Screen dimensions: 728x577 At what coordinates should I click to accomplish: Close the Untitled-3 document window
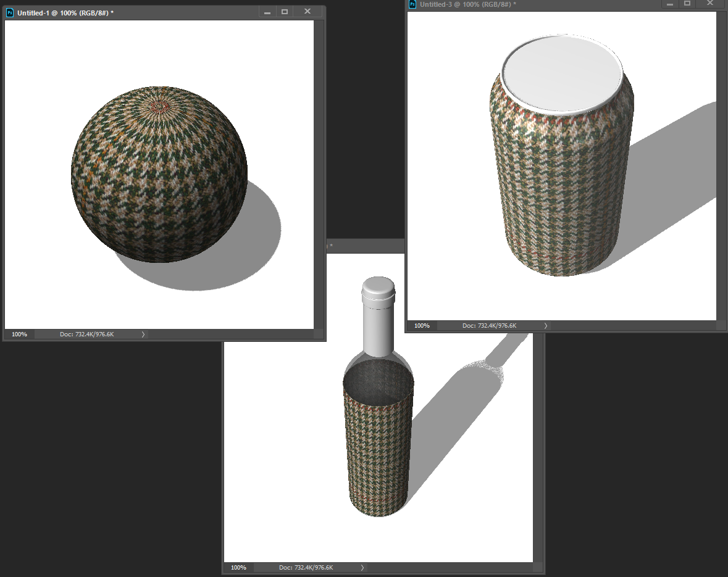709,4
